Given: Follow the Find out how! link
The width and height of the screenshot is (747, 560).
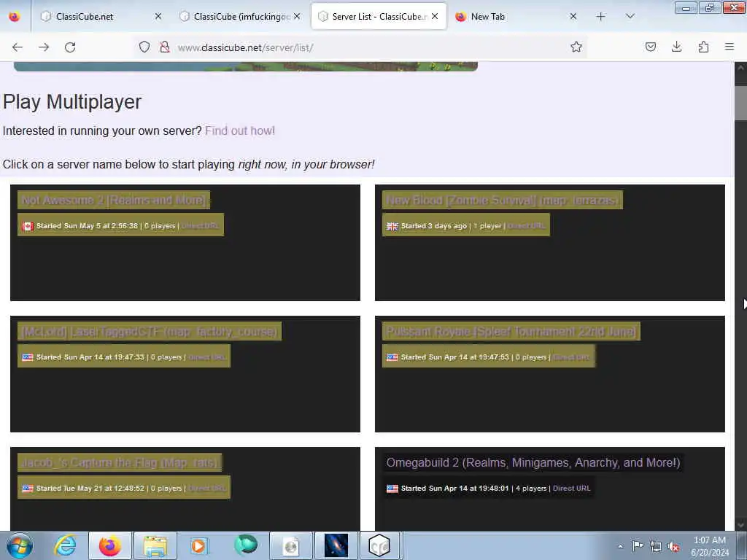Looking at the screenshot, I should 239,131.
